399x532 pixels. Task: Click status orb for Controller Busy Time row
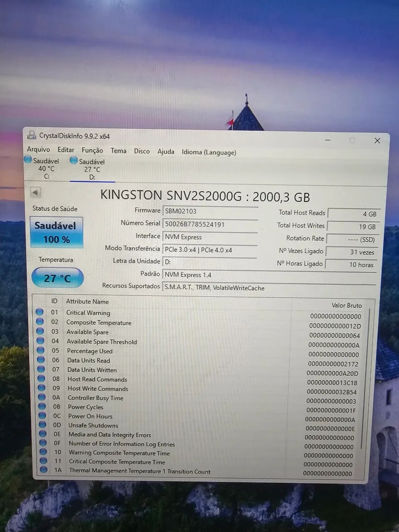[x=42, y=397]
